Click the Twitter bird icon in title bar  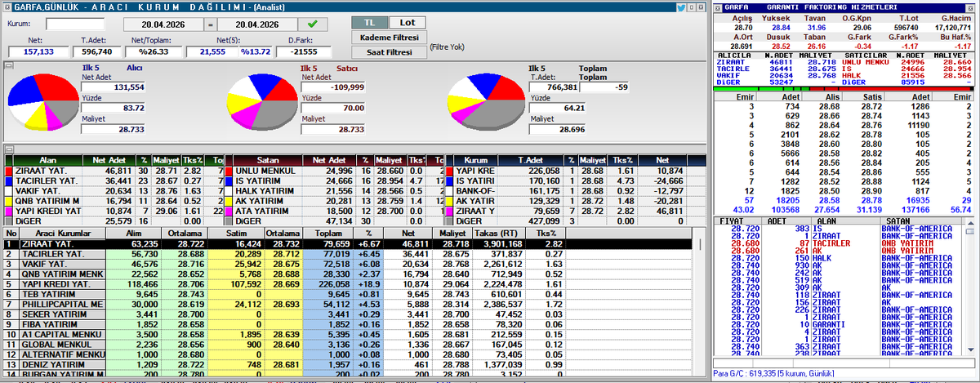[x=680, y=7]
